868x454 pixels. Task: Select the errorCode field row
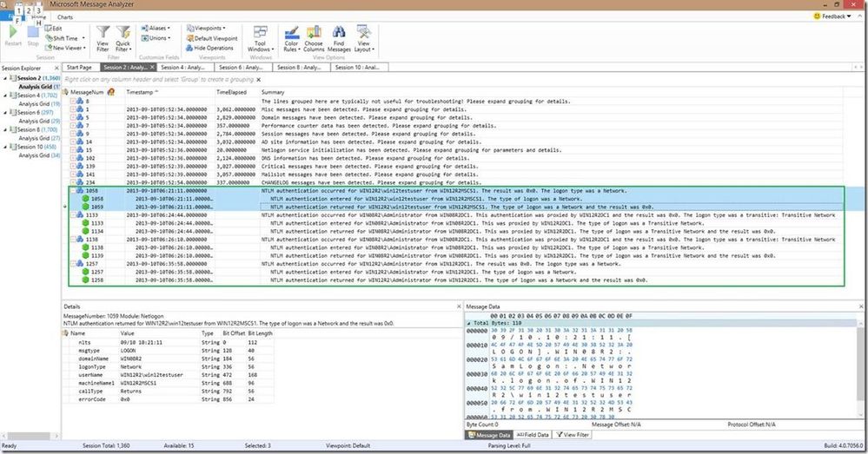coord(169,399)
